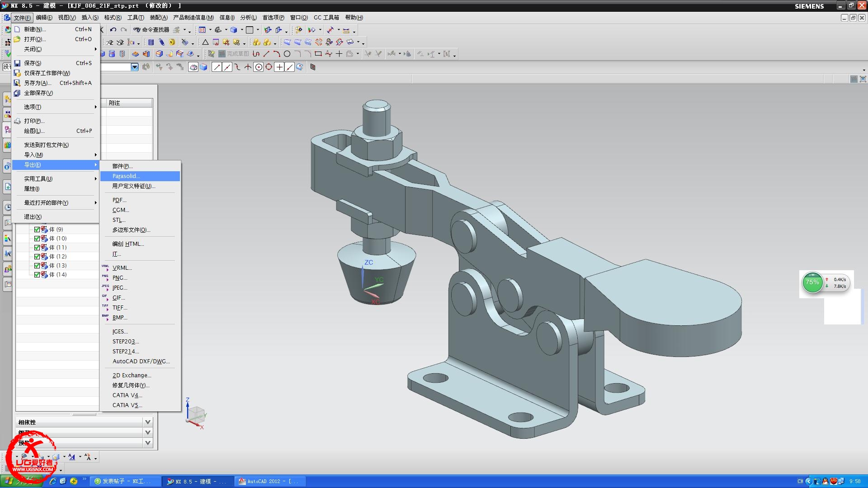The width and height of the screenshot is (868, 488).
Task: Choose CATIA V5 export option
Action: 140,405
